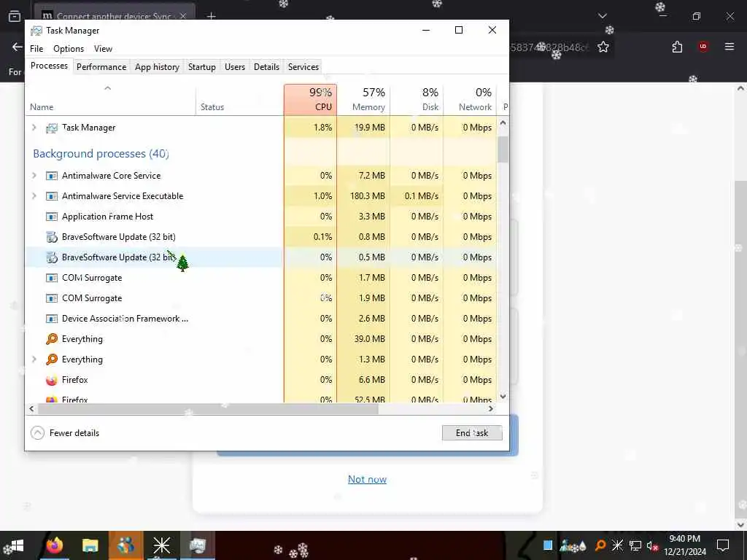Switch to the Details tab
Viewport: 747px width, 560px height.
(266, 66)
